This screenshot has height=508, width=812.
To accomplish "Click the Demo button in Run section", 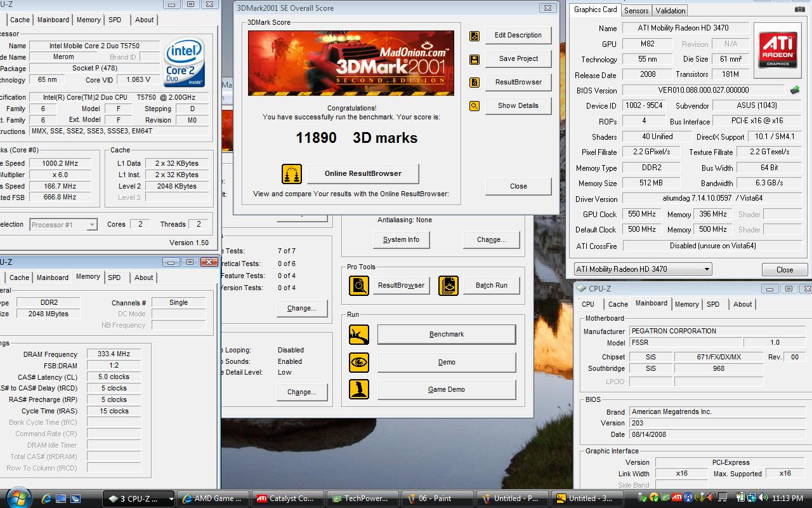I will tap(447, 362).
